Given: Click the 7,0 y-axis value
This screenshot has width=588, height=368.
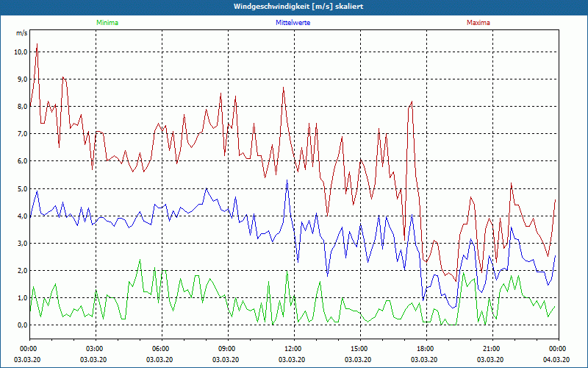Looking at the screenshot, I should (22, 134).
